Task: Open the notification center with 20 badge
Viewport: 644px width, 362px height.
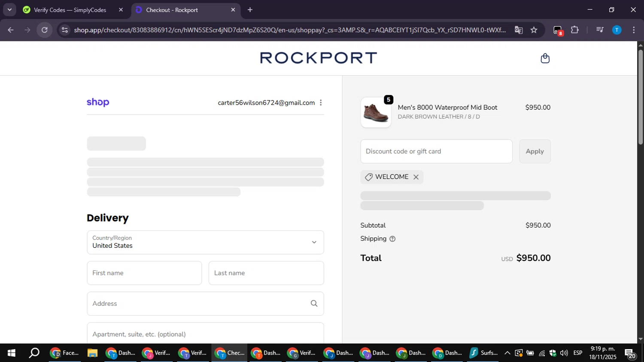Action: pyautogui.click(x=630, y=353)
